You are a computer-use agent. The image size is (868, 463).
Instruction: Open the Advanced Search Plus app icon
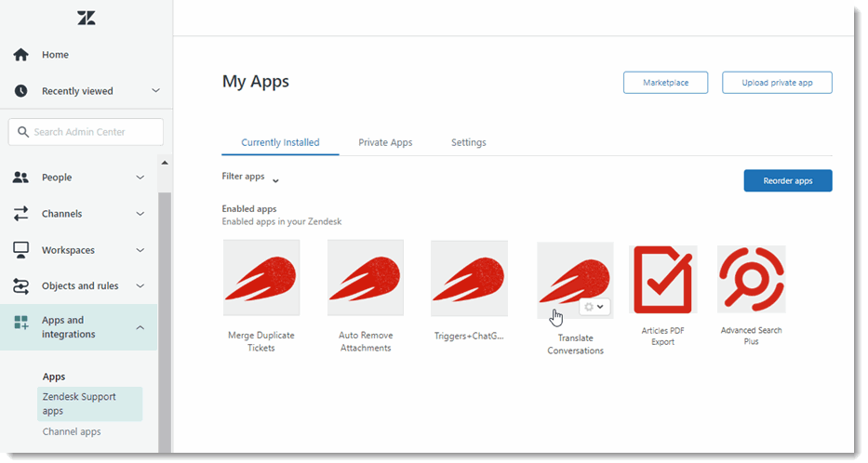(751, 279)
